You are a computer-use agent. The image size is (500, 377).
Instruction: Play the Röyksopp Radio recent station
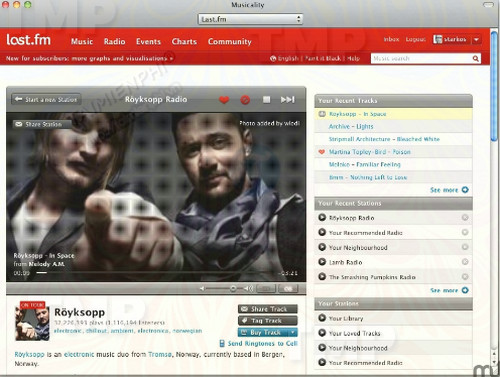(322, 218)
